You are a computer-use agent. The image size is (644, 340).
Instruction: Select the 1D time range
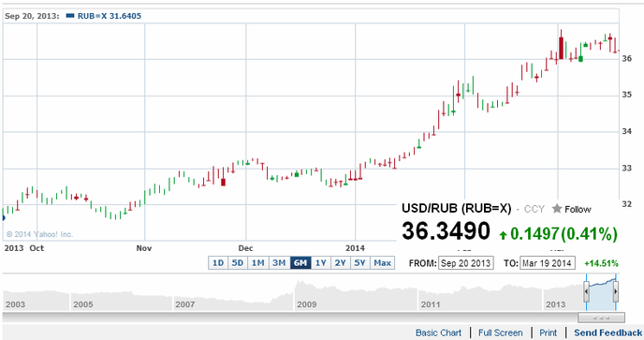coord(218,262)
